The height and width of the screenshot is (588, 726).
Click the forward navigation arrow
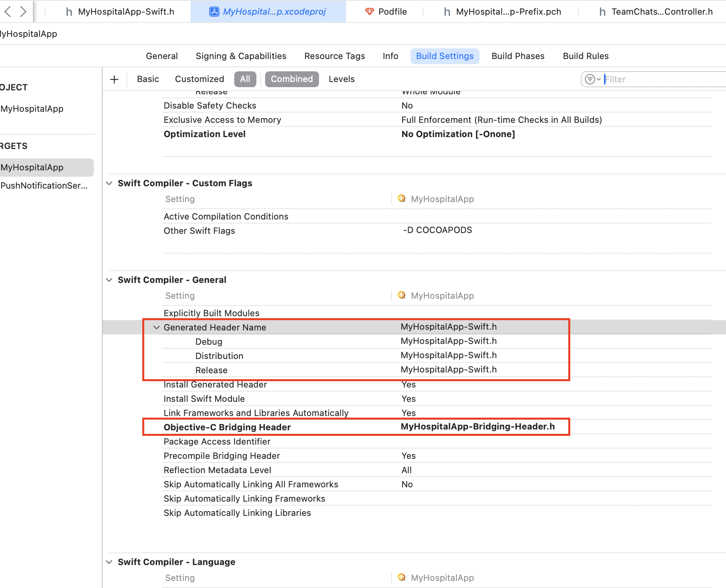tap(23, 11)
